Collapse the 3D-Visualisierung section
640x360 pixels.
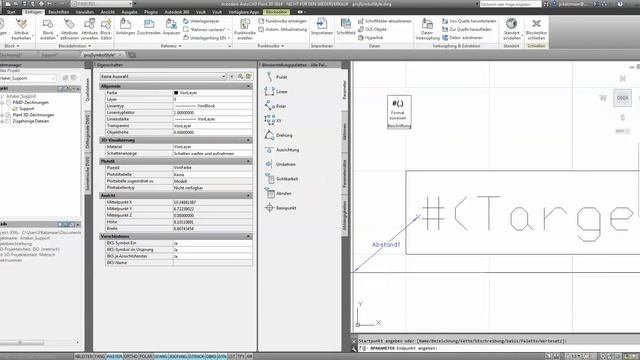(x=248, y=140)
